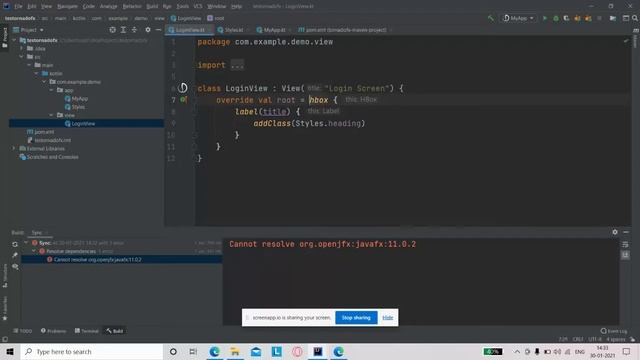The image size is (640, 360).
Task: Open Project Structure icon in toolbar
Action: [x=613, y=18]
